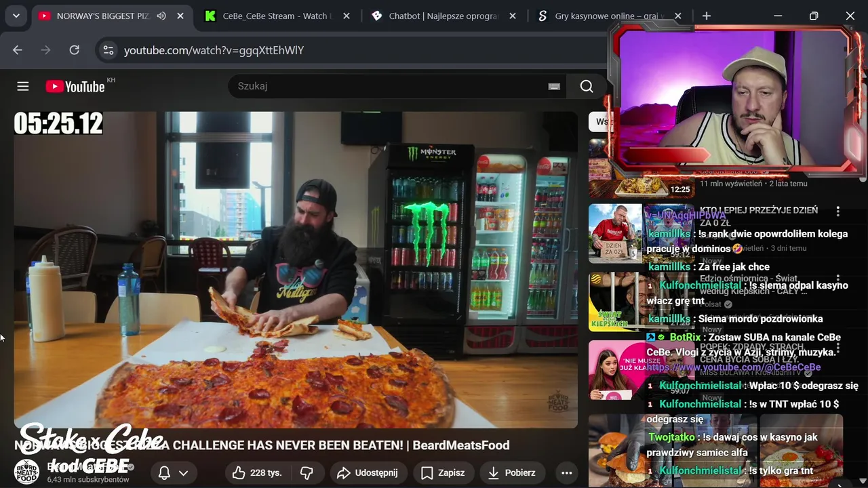Open DZIEŃ ZA 0 ZŁ video thumbnail
868x488 pixels.
(642, 234)
